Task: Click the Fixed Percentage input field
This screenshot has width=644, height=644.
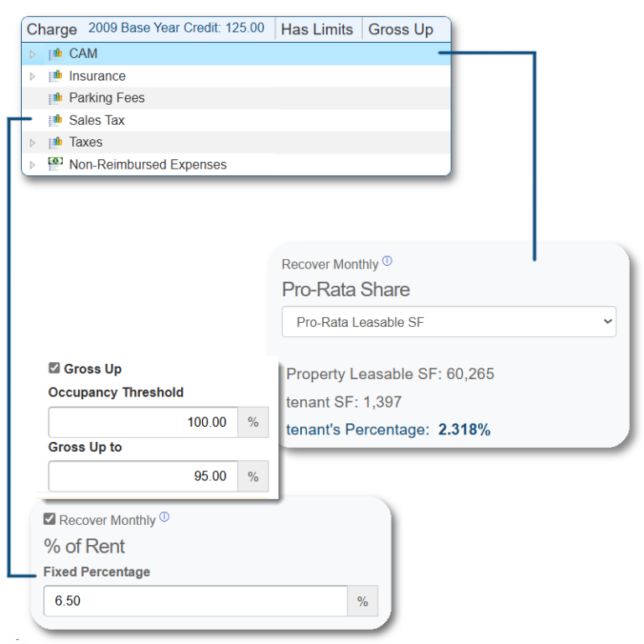Action: click(x=195, y=601)
